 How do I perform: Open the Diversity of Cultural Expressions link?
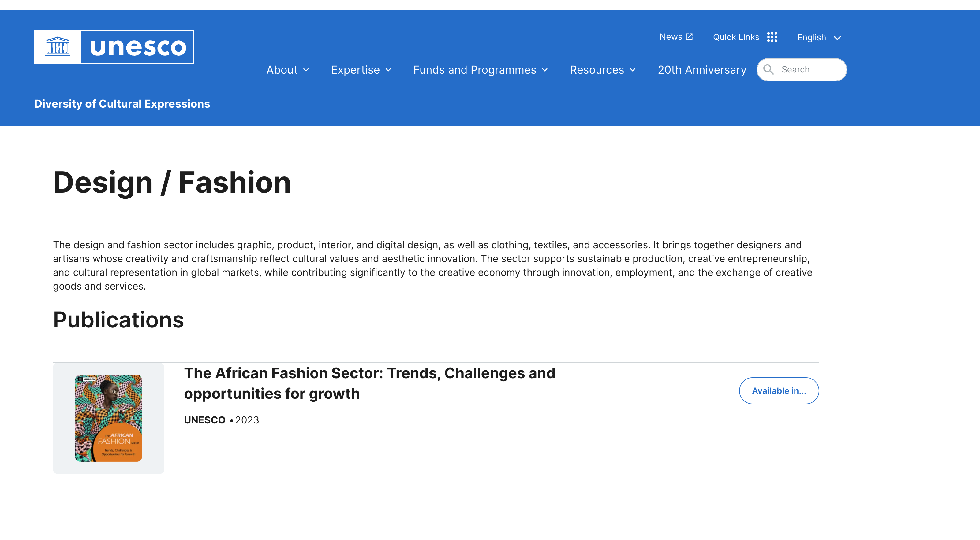122,104
